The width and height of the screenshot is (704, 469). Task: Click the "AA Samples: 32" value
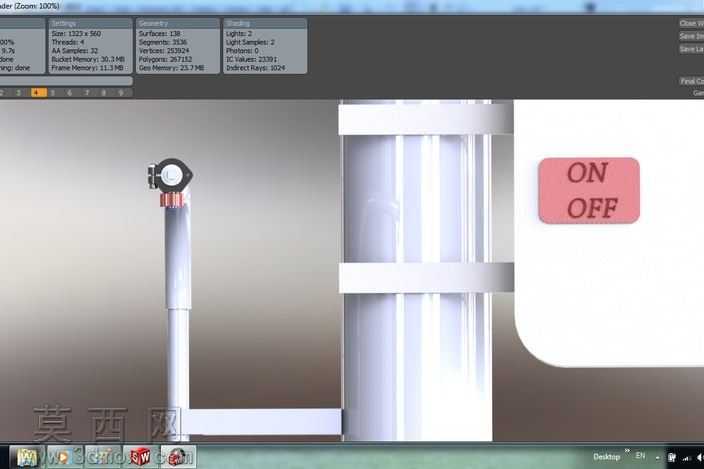[75, 51]
